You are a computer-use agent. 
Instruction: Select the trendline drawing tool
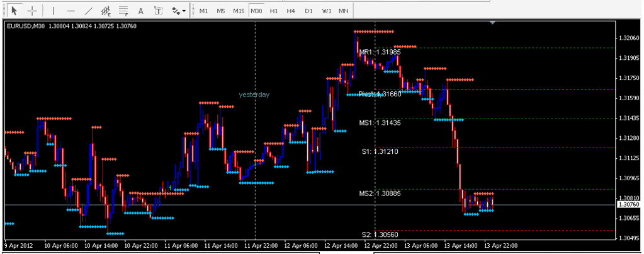click(x=89, y=11)
